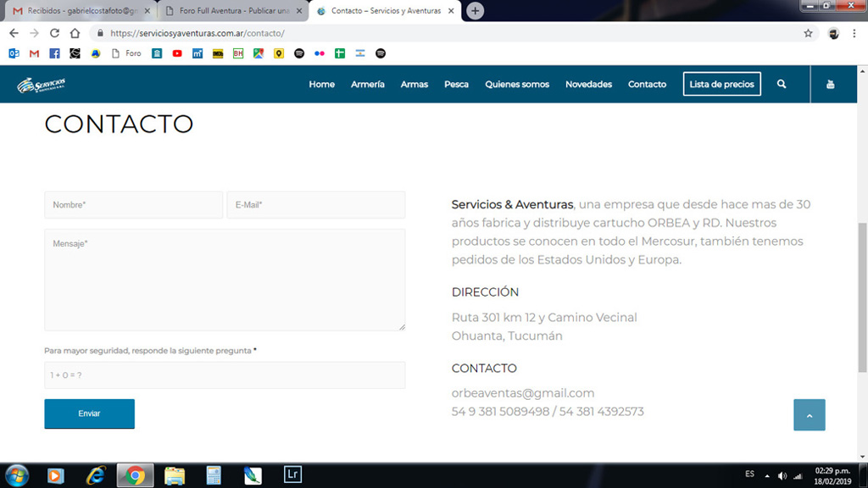Open the green cross bookmark
Viewport: 868px width, 488px height.
pyautogui.click(x=340, y=53)
